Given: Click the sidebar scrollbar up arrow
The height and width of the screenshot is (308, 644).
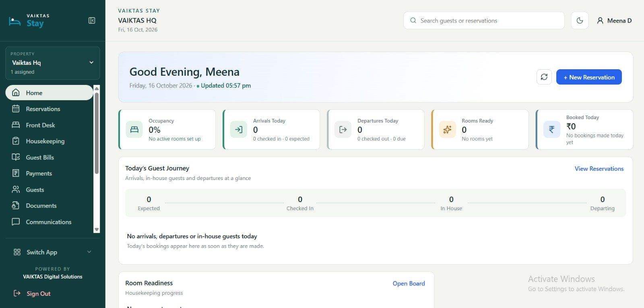Looking at the screenshot, I should pyautogui.click(x=97, y=88).
